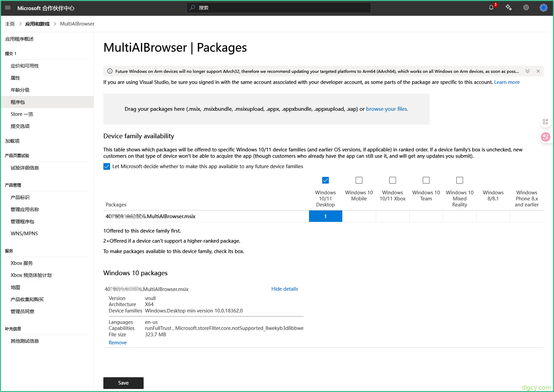Toggle Let Microsoft decide future device families
Viewport: 554px width, 392px height.
(107, 166)
